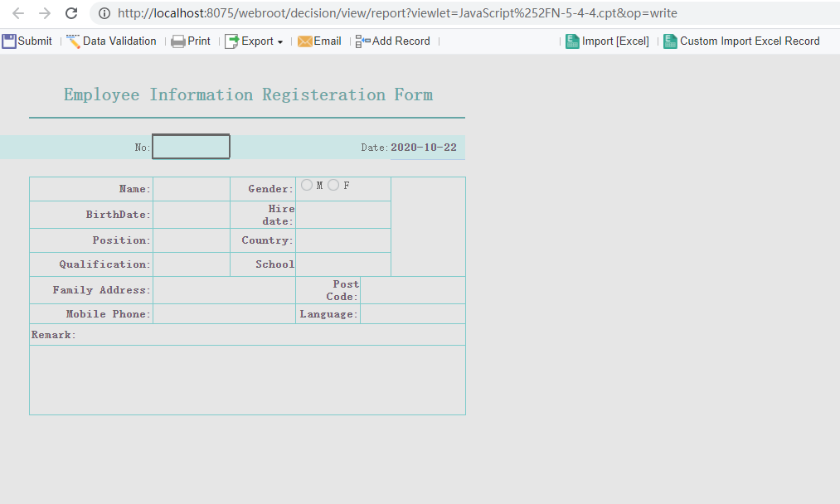Image resolution: width=840 pixels, height=504 pixels.
Task: Reload the page with refresh icon
Action: click(71, 13)
